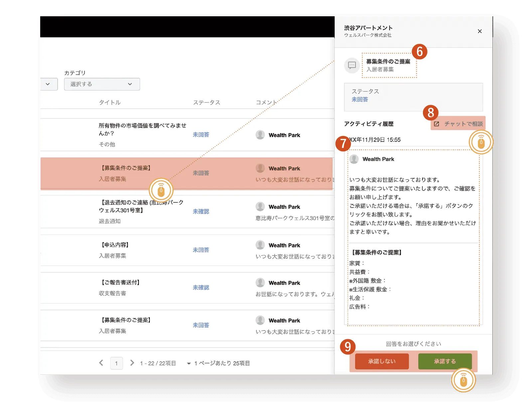
Task: Click the Wealth Park avatar in the 退去通知 row
Action: click(x=260, y=207)
